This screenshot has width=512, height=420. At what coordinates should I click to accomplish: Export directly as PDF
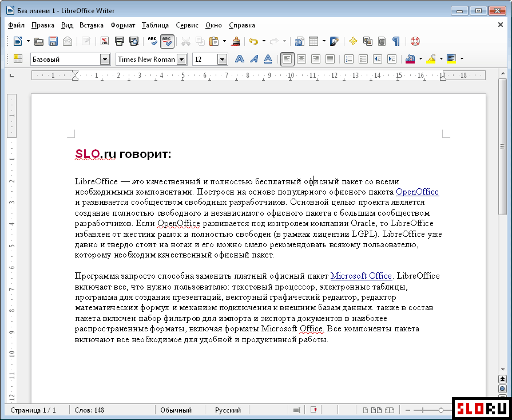click(x=105, y=41)
